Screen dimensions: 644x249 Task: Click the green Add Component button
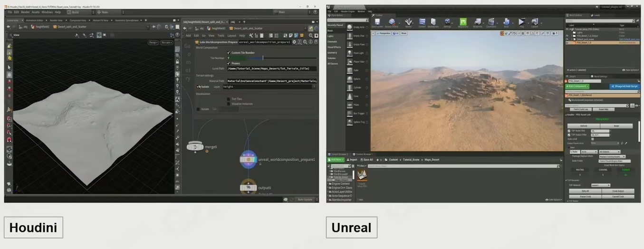pos(577,86)
